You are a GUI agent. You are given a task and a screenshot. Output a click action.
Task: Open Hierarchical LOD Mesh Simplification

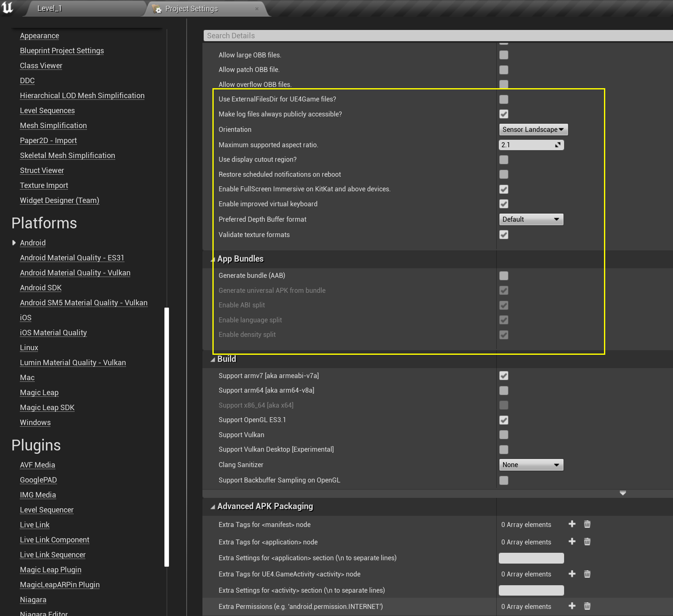tap(82, 96)
